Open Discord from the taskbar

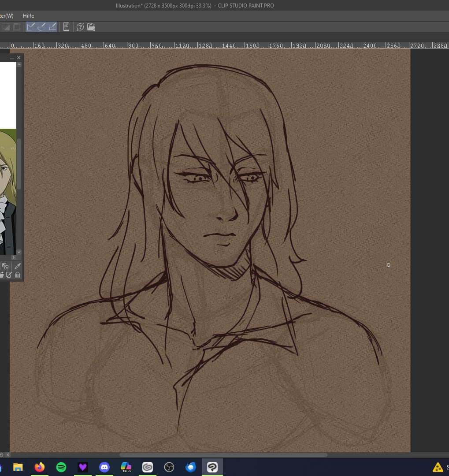104,467
